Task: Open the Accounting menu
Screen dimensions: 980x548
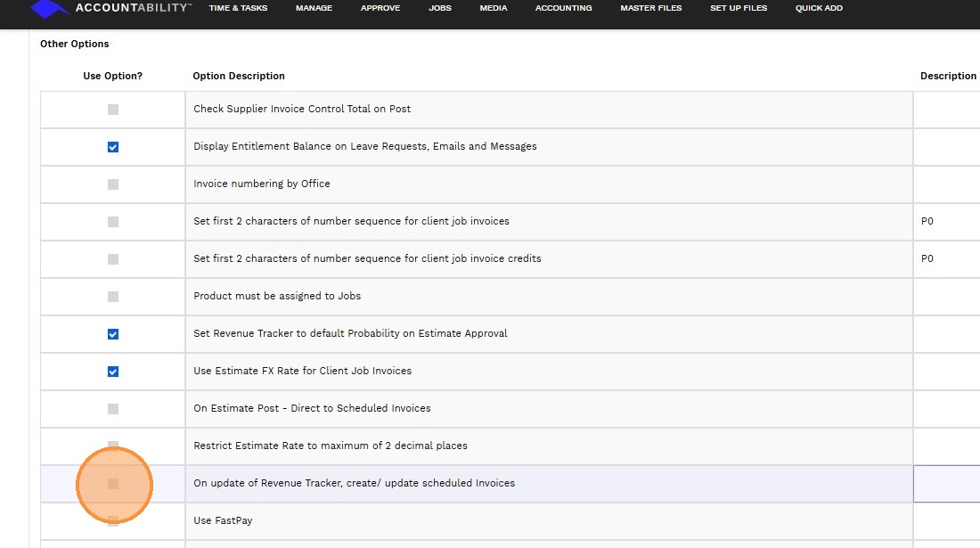Action: pyautogui.click(x=563, y=8)
